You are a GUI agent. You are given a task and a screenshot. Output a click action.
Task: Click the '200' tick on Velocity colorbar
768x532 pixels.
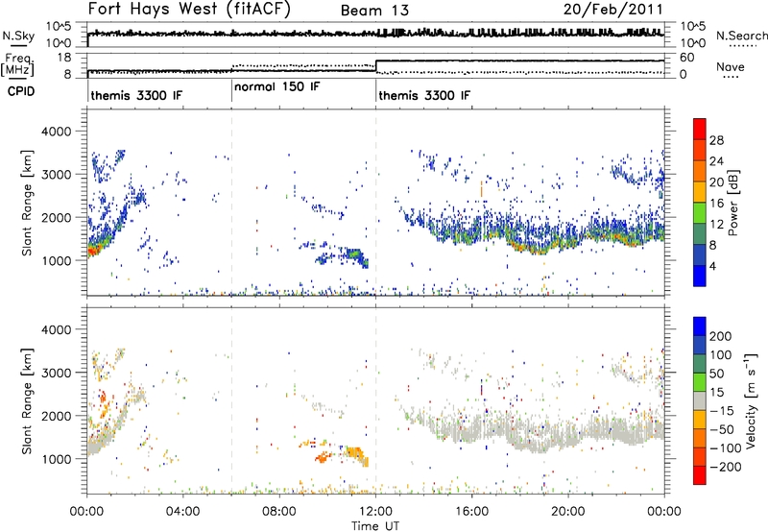coord(721,336)
